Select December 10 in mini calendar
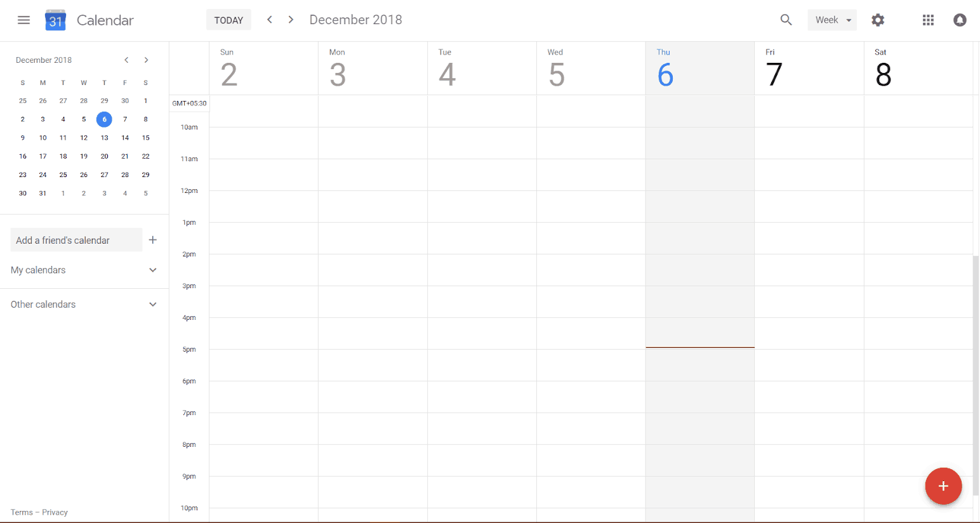 (43, 138)
